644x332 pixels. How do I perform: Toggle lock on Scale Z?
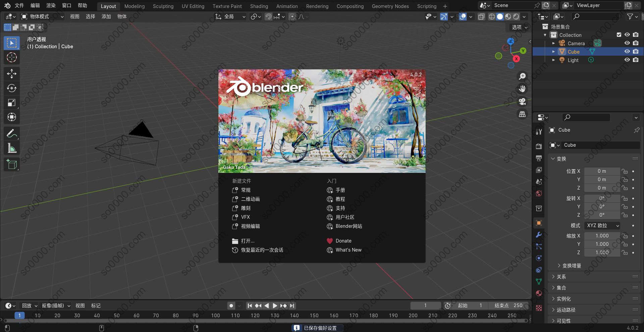[624, 253]
